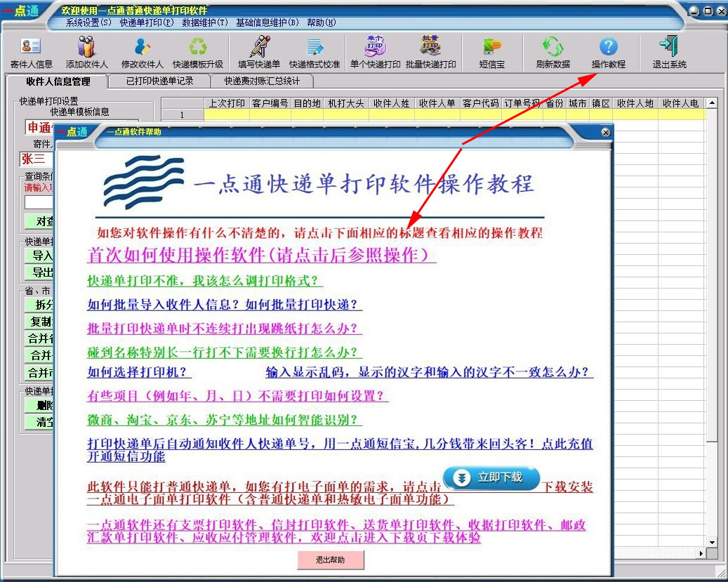Open the 批量快递打印 batch print tool
Image resolution: width=728 pixels, height=582 pixels.
click(432, 52)
